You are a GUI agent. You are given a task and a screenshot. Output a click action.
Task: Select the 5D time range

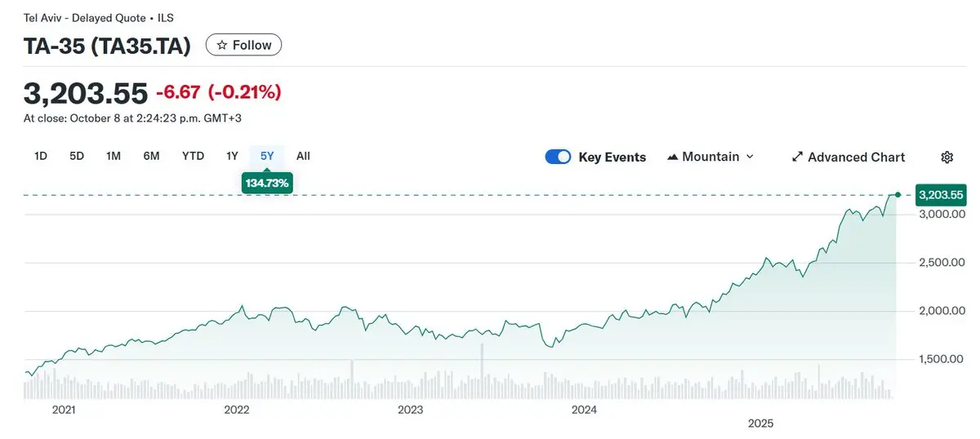click(x=77, y=156)
